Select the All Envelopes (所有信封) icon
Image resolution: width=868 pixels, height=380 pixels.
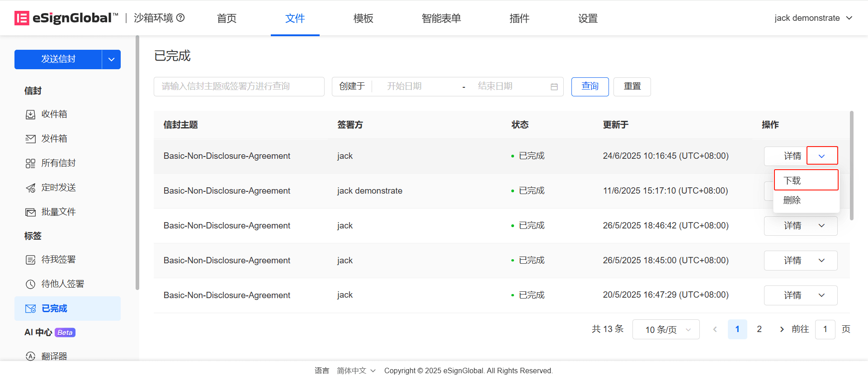click(30, 163)
